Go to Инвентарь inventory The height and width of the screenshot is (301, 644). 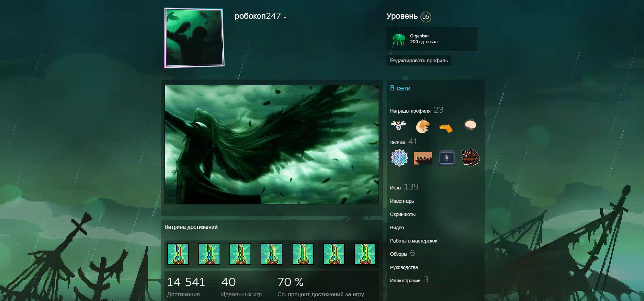pos(402,201)
